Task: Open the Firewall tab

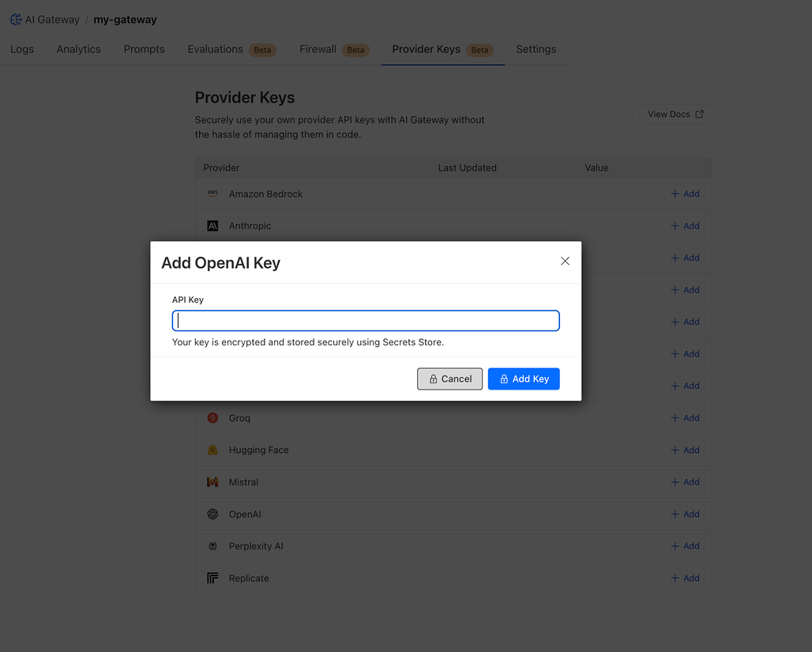Action: pos(318,49)
